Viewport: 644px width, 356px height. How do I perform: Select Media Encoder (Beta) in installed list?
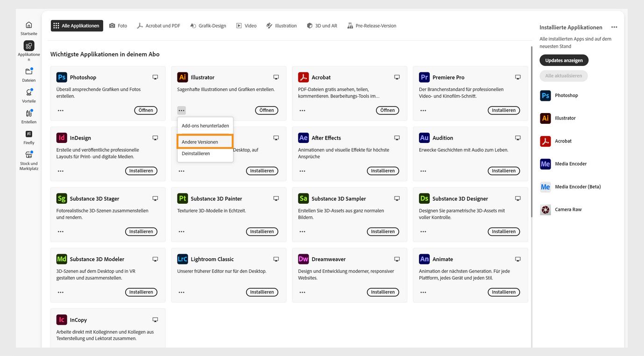pos(570,187)
